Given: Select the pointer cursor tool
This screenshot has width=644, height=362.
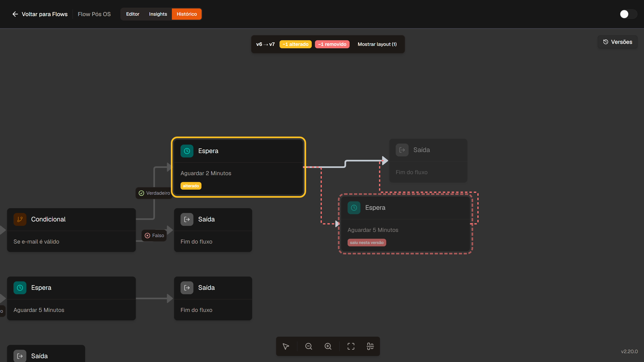Looking at the screenshot, I should point(286,346).
